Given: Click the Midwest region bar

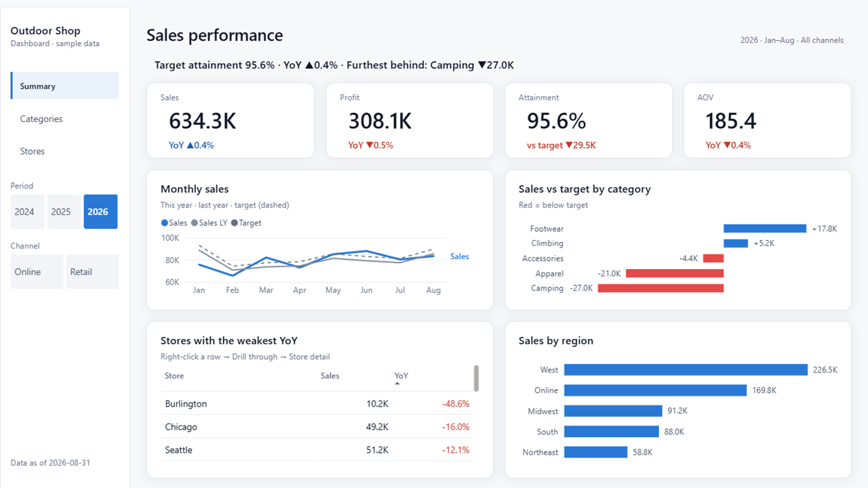Looking at the screenshot, I should tap(613, 411).
